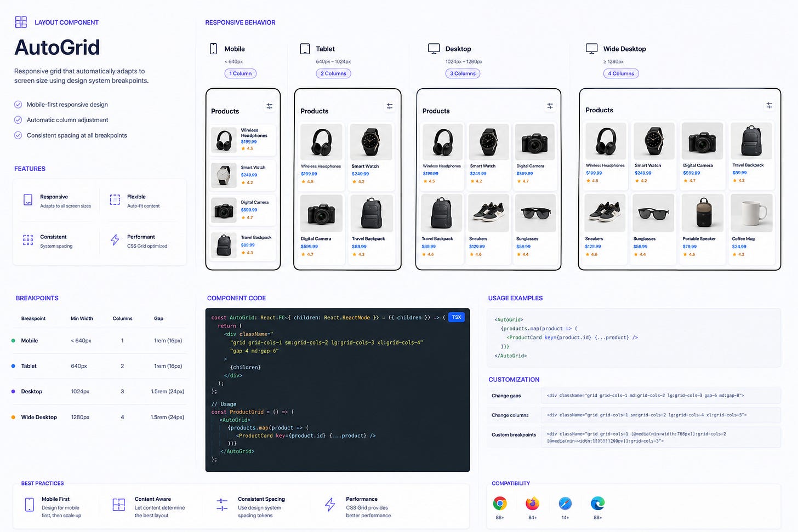Click the Change columns code snippet
The image size is (798, 532).
click(660, 415)
